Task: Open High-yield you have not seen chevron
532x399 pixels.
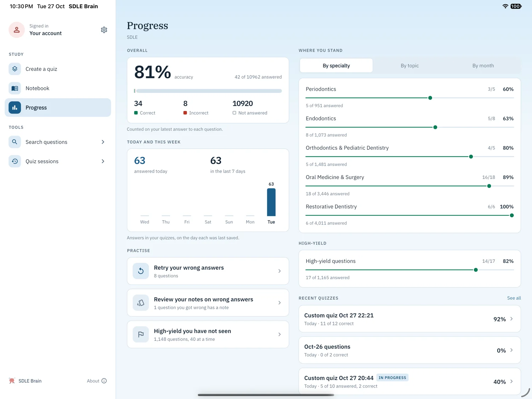Action: pyautogui.click(x=279, y=334)
